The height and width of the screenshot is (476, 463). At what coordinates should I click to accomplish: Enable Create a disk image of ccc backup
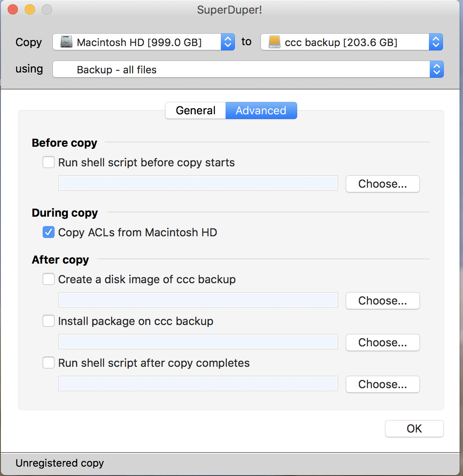point(49,279)
